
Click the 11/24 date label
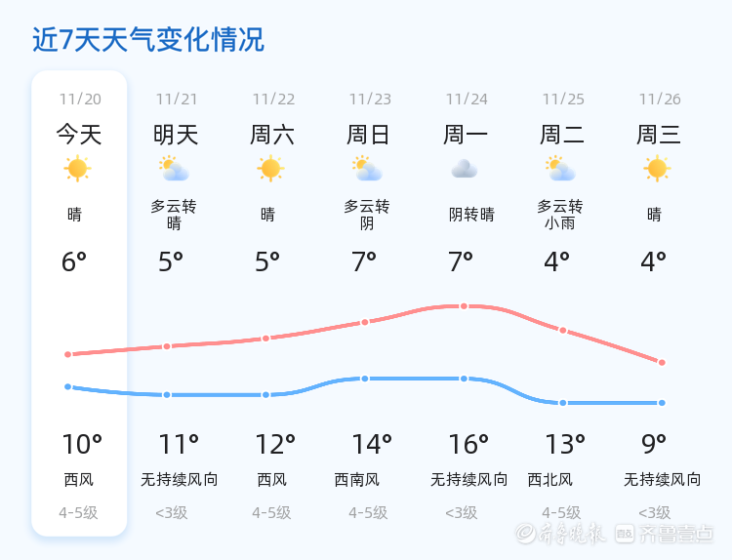pyautogui.click(x=467, y=100)
